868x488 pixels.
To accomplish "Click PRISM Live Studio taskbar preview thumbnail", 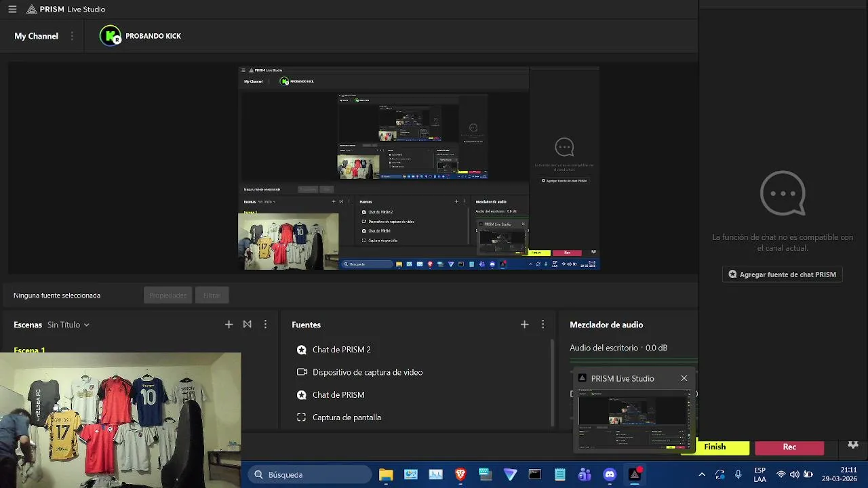I will (633, 420).
